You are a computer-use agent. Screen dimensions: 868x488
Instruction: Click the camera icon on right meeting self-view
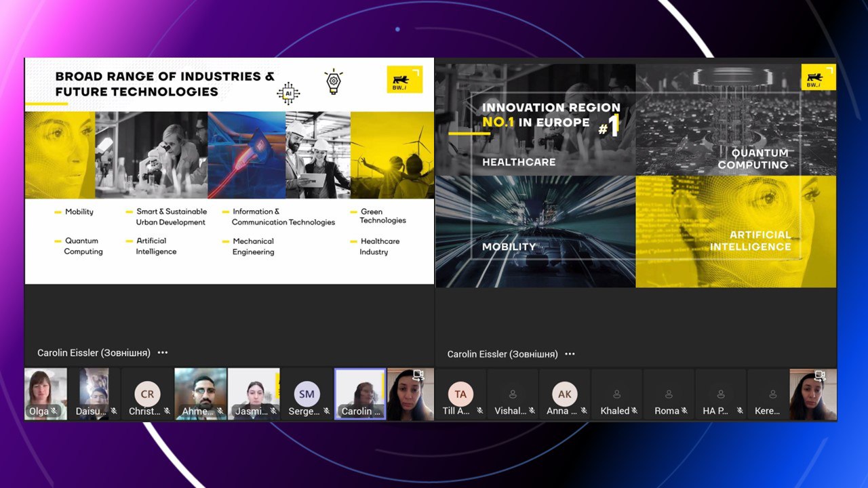(x=820, y=375)
